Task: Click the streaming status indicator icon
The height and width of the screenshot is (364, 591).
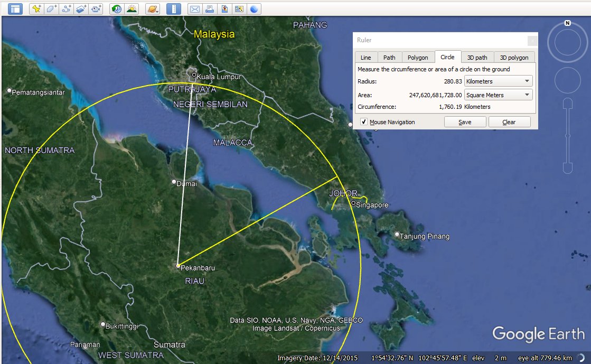Action: pyautogui.click(x=581, y=357)
